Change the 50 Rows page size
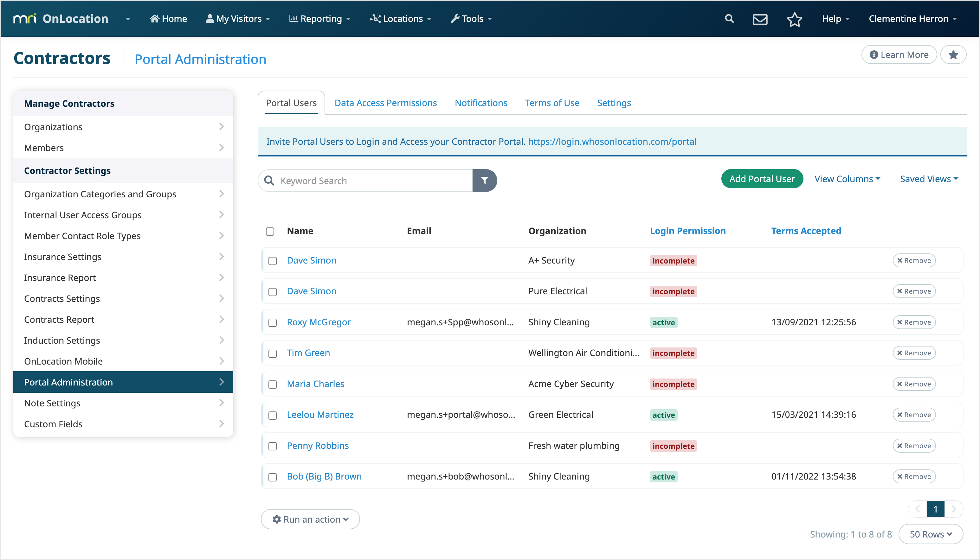Image resolution: width=980 pixels, height=560 pixels. point(931,534)
